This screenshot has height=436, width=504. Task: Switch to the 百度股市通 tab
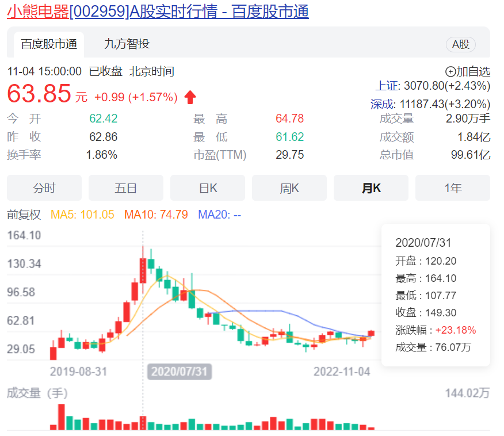[x=49, y=44]
